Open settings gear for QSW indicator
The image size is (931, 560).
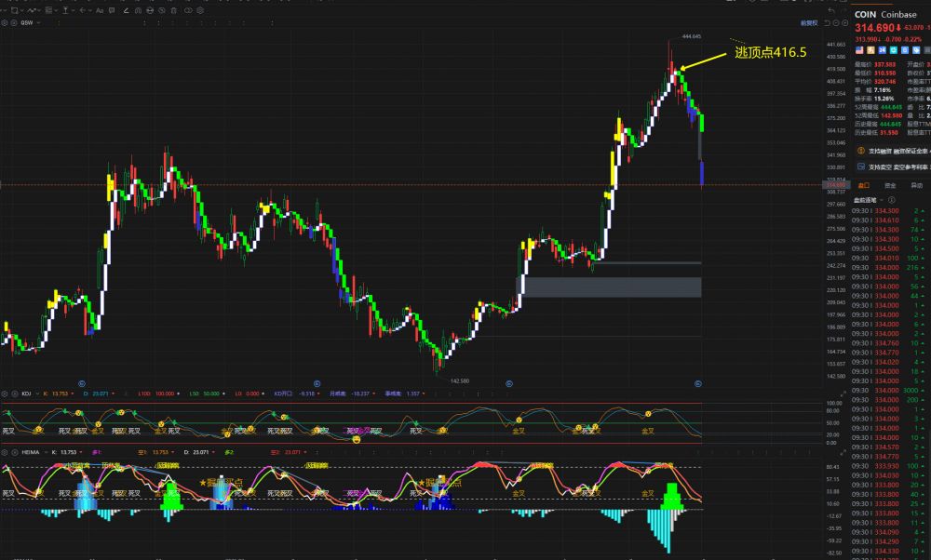[5, 22]
